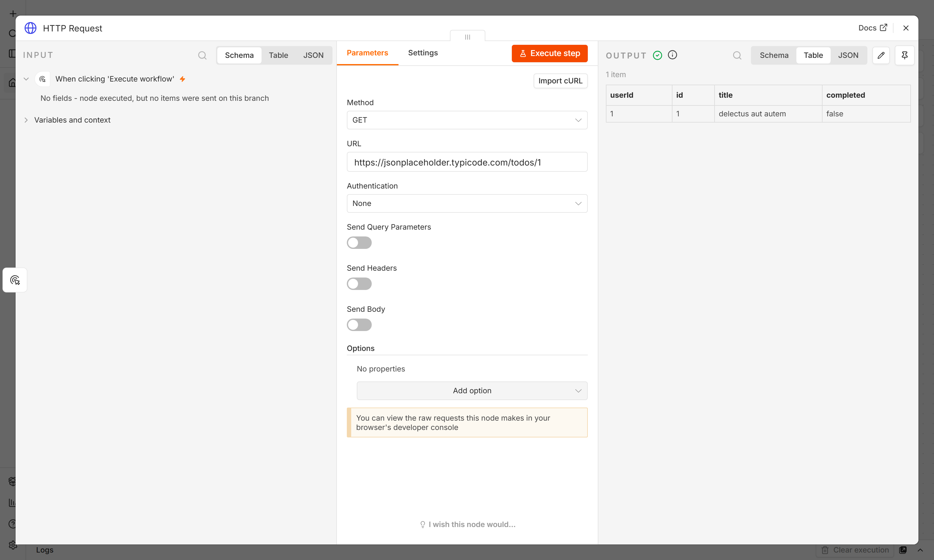Click into the URL field
Image resolution: width=934 pixels, height=560 pixels.
(467, 162)
